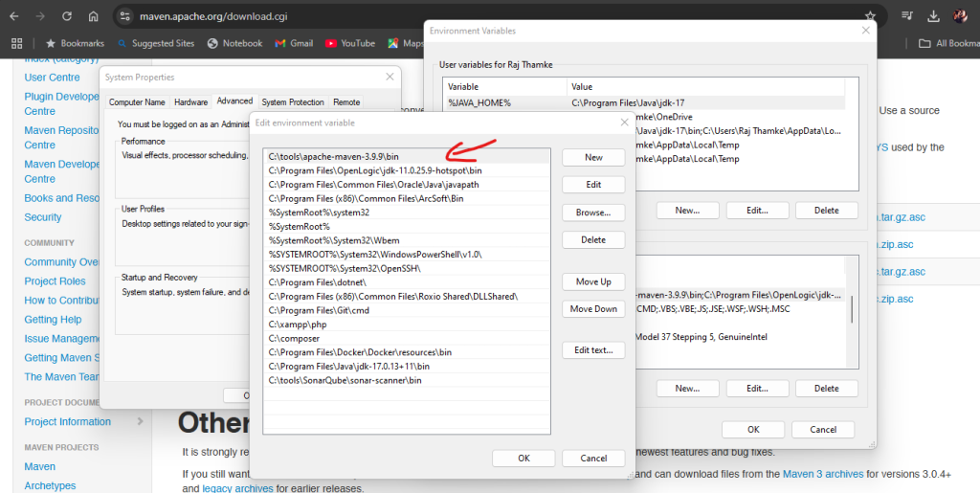The image size is (980, 493).
Task: Click the browser back arrow
Action: pyautogui.click(x=14, y=16)
